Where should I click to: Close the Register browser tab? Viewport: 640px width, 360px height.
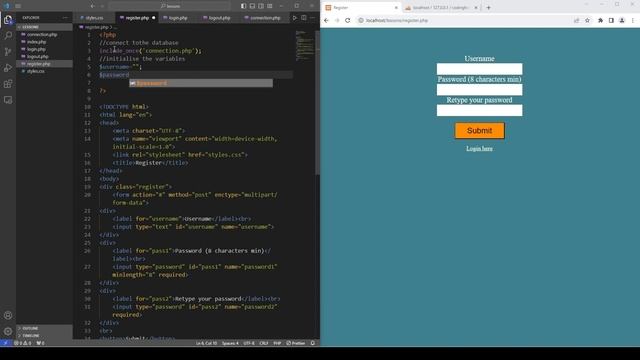(x=396, y=8)
